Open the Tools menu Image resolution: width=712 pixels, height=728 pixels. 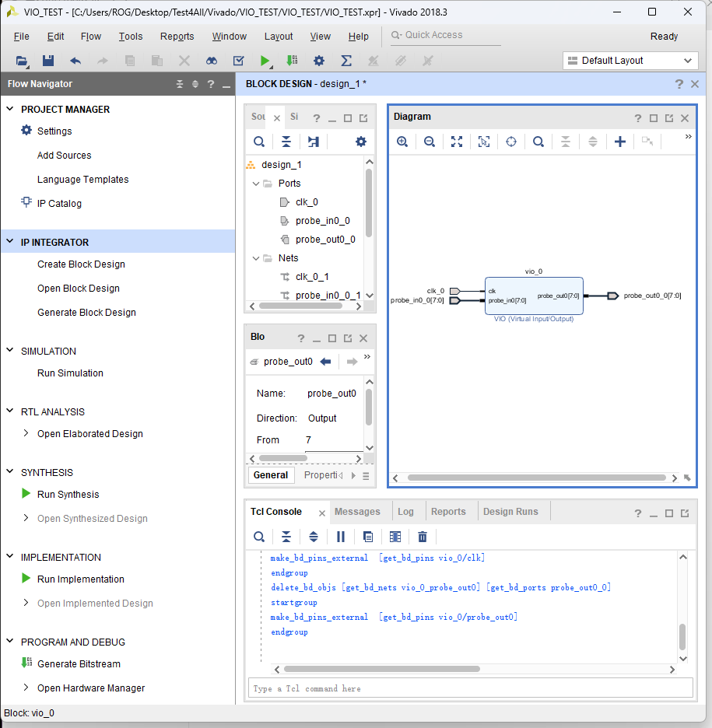coord(131,37)
